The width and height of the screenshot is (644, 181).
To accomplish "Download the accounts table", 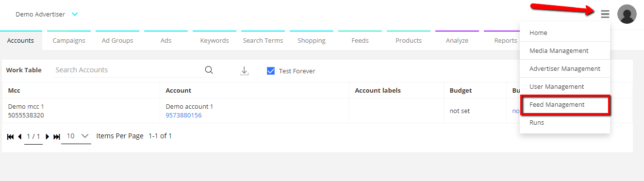I will click(245, 71).
